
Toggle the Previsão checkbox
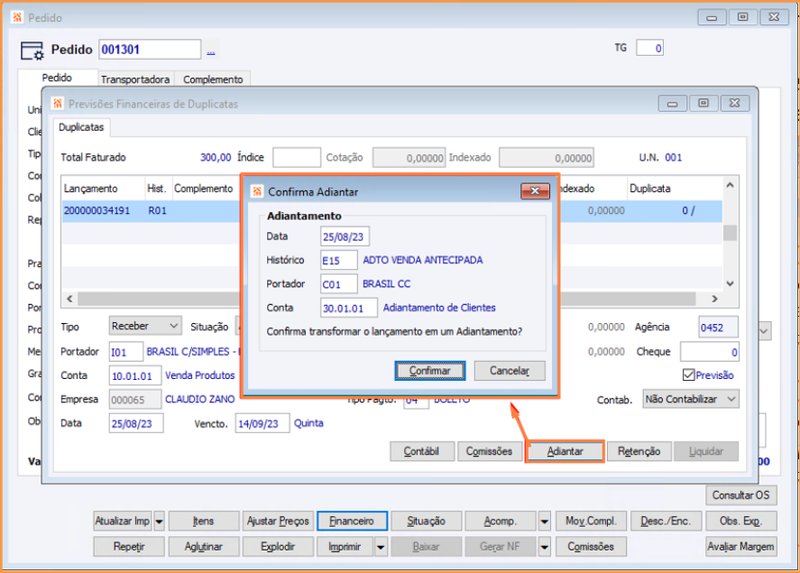[x=688, y=375]
